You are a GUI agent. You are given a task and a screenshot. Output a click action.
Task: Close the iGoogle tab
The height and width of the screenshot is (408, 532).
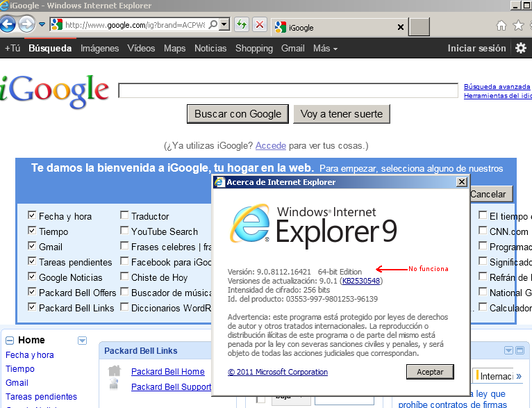tap(400, 28)
